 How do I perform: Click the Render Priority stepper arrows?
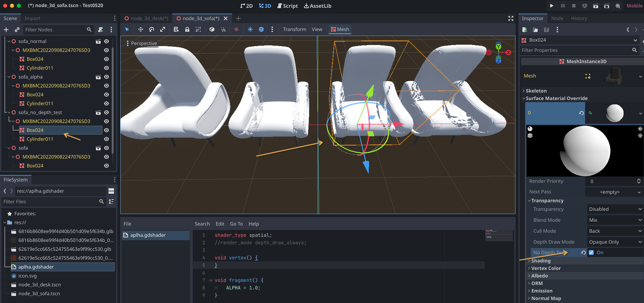click(639, 181)
